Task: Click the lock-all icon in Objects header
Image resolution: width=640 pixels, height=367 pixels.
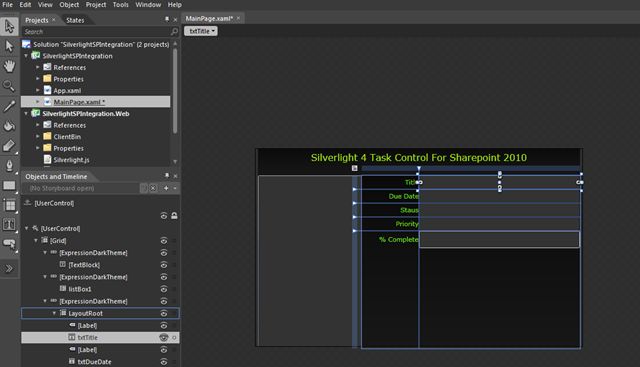Action: pyautogui.click(x=174, y=216)
